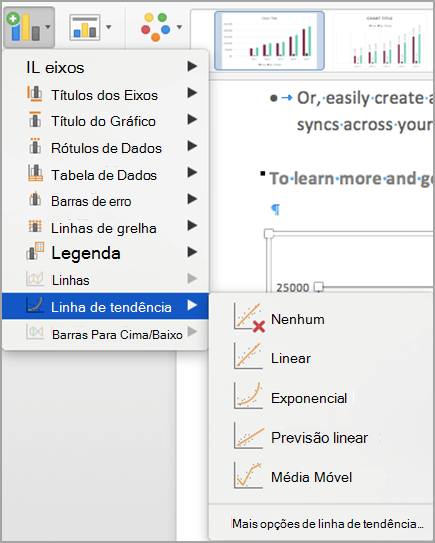This screenshot has height=543, width=435.
Task: Choose the Linear trendline icon
Action: (x=248, y=356)
